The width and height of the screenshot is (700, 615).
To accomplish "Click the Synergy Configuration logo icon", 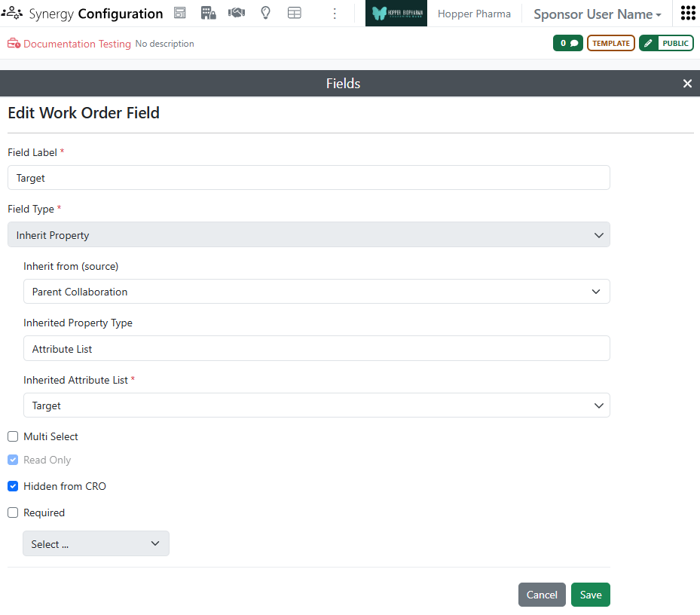I will (x=12, y=13).
